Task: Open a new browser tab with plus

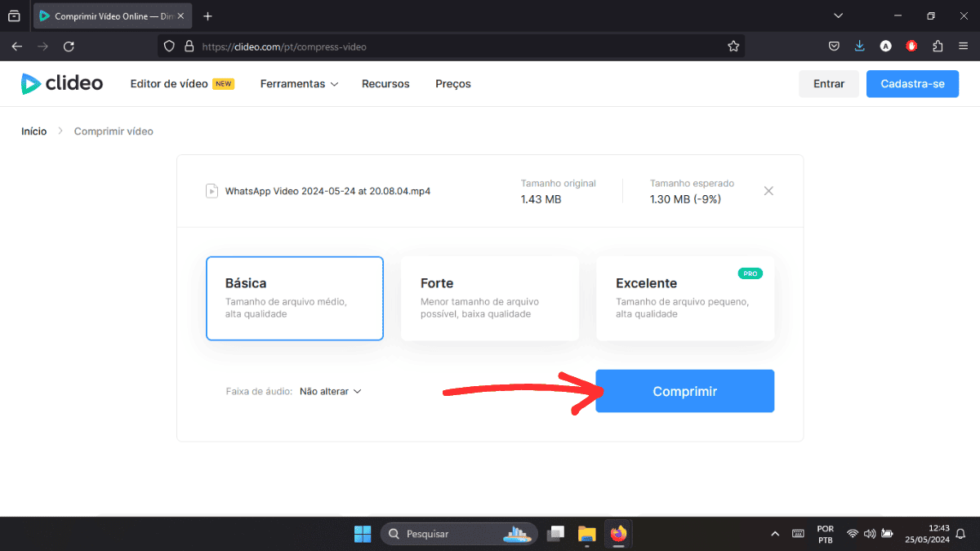Action: tap(207, 16)
